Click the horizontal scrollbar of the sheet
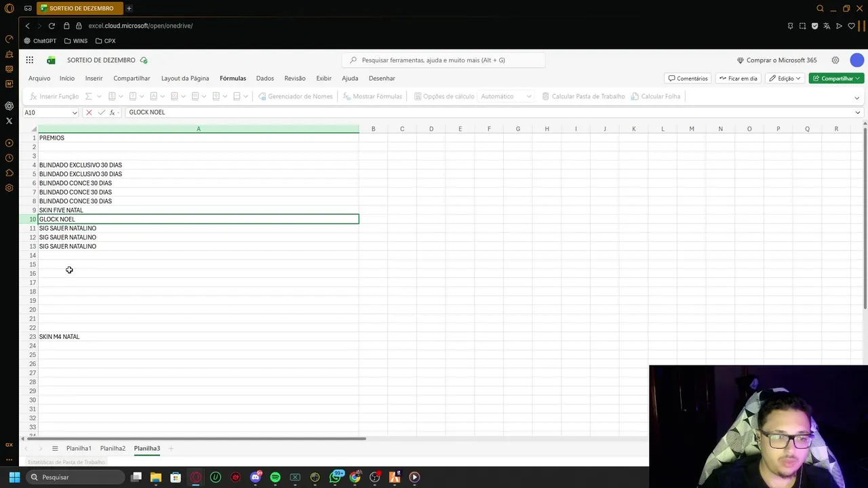Screen dimensions: 868x488 pos(197,439)
